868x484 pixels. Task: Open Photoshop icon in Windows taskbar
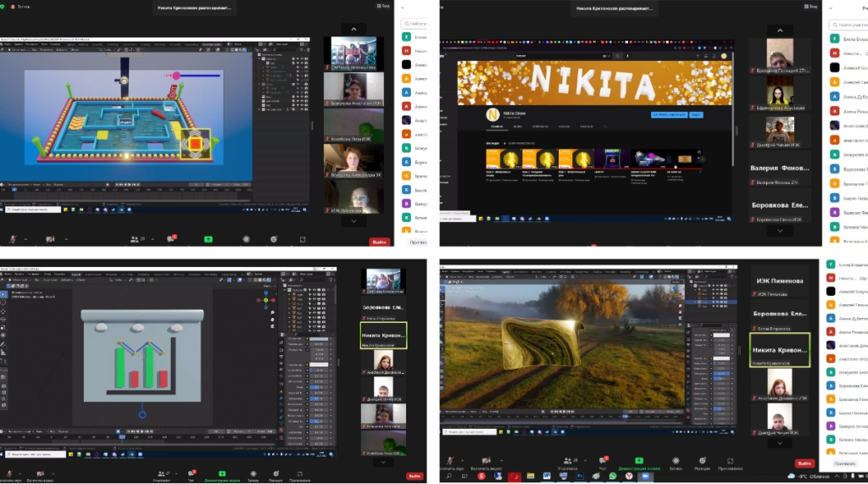(x=580, y=476)
